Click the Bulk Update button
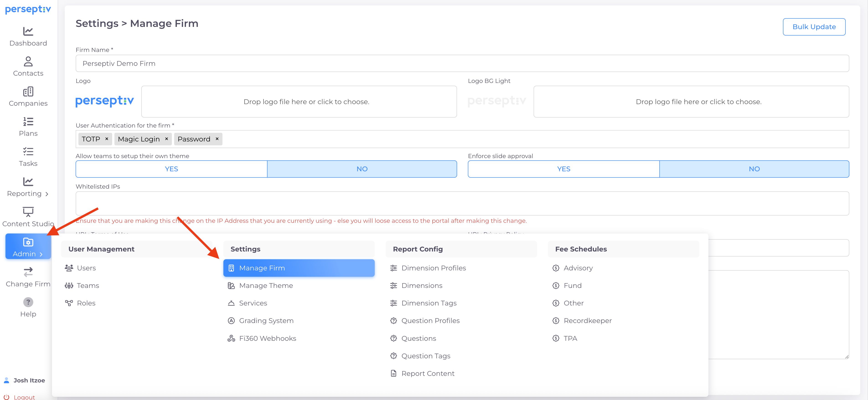This screenshot has width=868, height=400. [x=814, y=27]
